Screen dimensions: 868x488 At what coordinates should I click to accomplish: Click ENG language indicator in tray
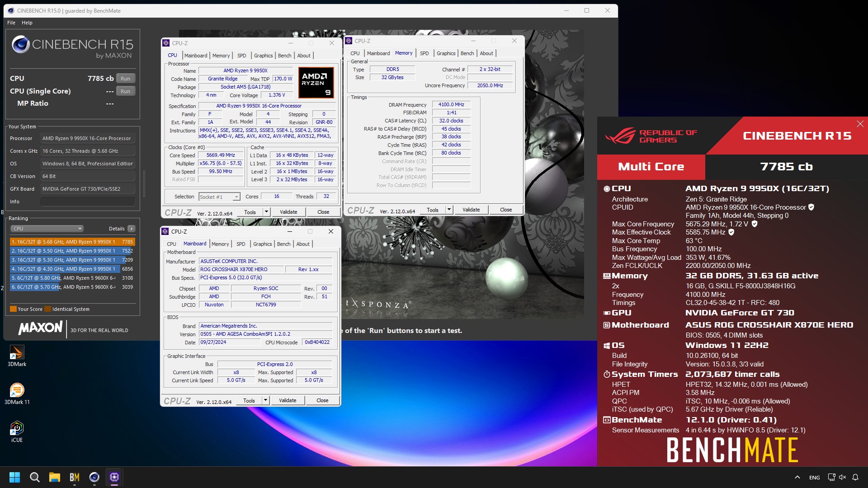click(814, 478)
